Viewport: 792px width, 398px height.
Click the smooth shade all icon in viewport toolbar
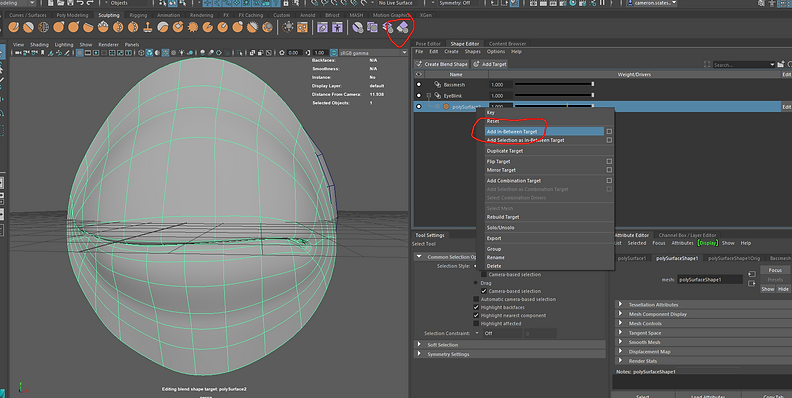tap(149, 53)
